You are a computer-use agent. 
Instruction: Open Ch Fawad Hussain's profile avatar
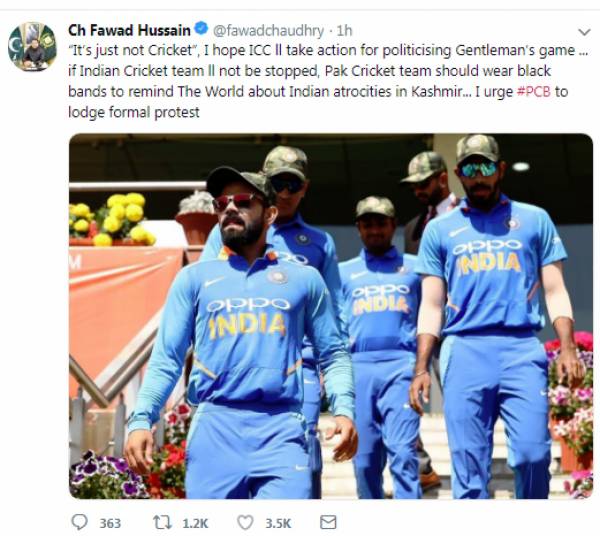32,47
